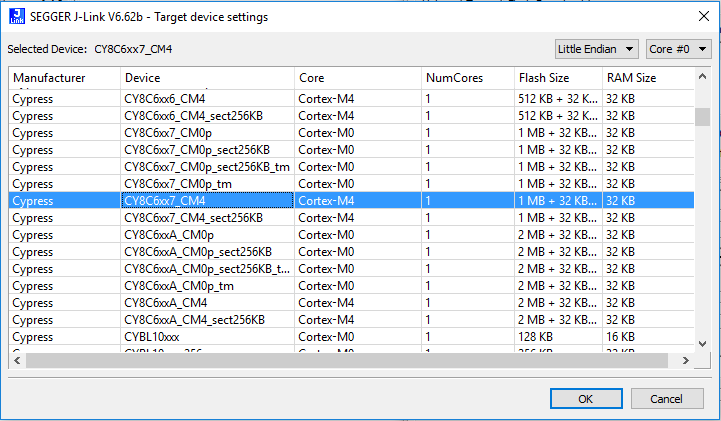Image resolution: width=721 pixels, height=421 pixels.
Task: Select device CY8C6xx7_CM0p_sect256KB_tm
Action: coord(207,167)
